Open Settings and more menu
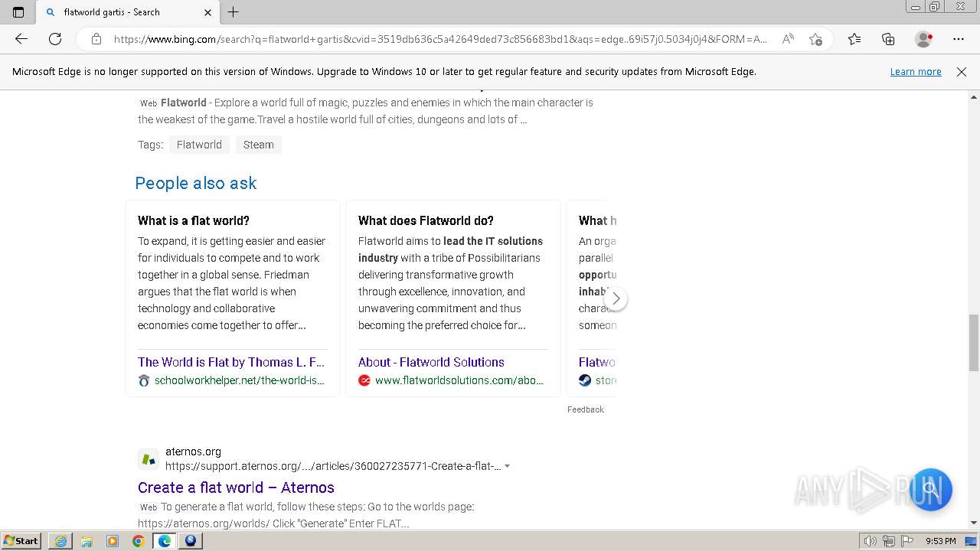980x551 pixels. tap(959, 39)
